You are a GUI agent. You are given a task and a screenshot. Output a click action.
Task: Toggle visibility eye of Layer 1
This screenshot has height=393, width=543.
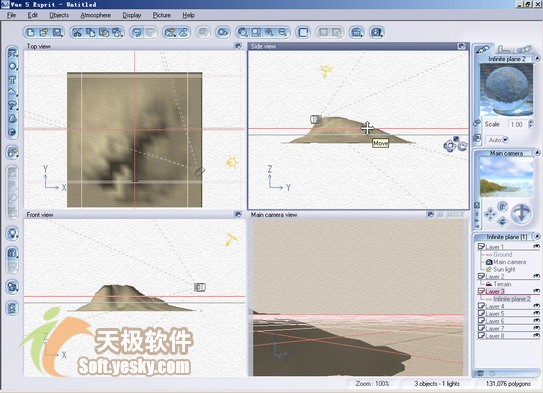click(536, 246)
